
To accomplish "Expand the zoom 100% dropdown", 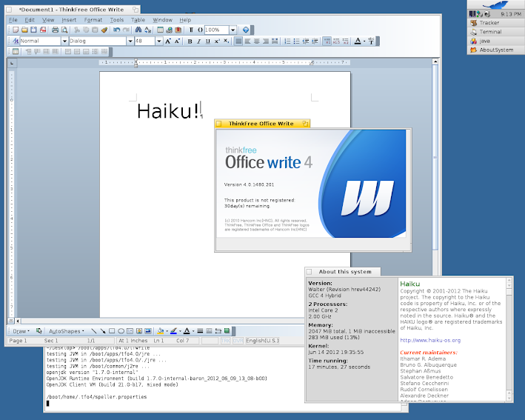I will coord(233,30).
